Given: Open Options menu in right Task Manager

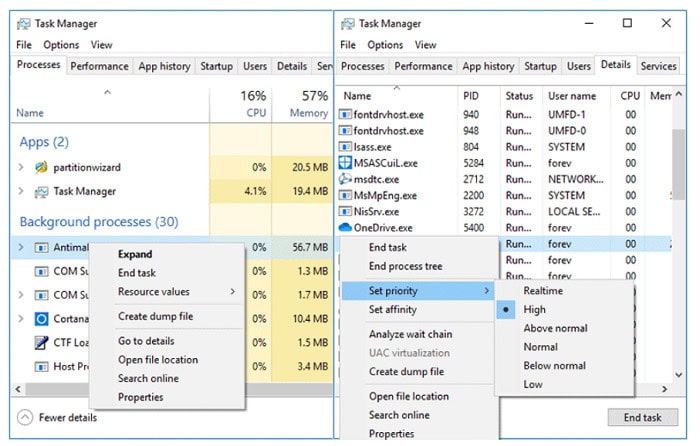Looking at the screenshot, I should pos(385,45).
